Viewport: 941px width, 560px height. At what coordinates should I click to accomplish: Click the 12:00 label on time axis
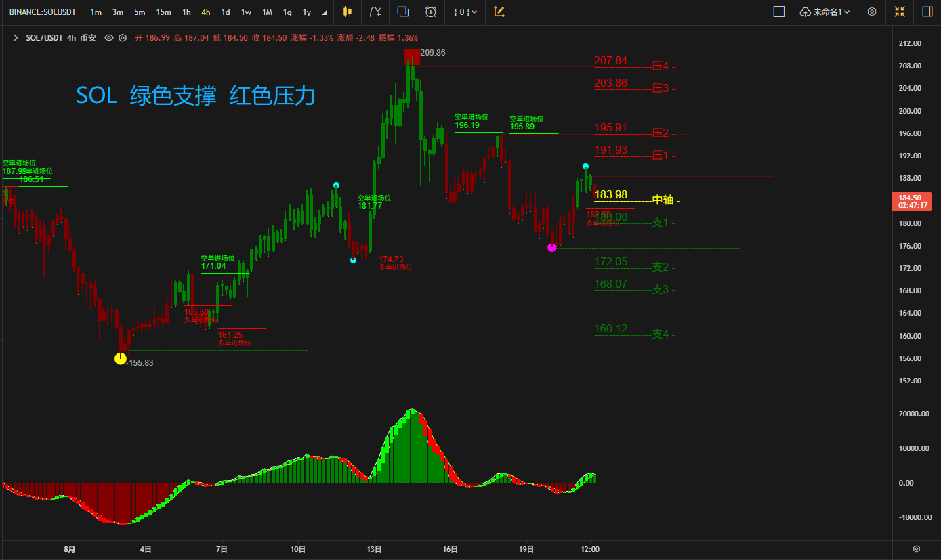point(590,549)
